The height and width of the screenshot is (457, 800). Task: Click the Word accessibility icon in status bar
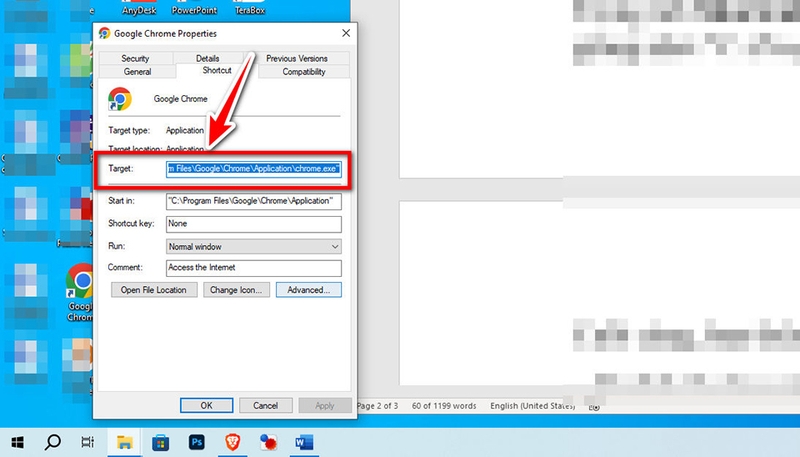point(594,407)
